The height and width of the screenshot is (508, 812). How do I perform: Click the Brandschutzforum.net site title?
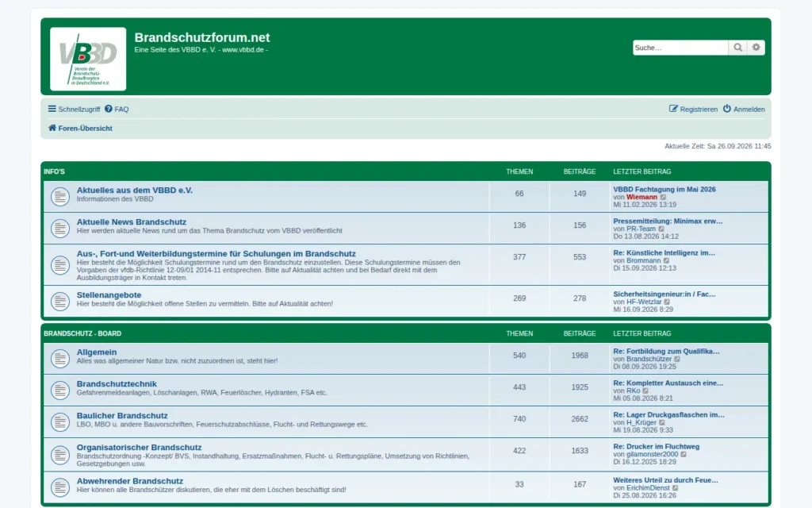point(202,38)
